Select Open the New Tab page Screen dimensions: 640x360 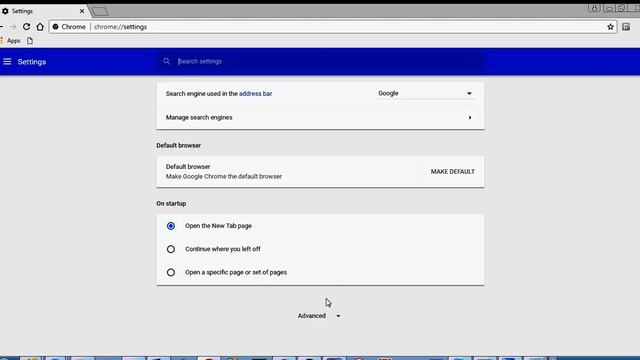(171, 226)
